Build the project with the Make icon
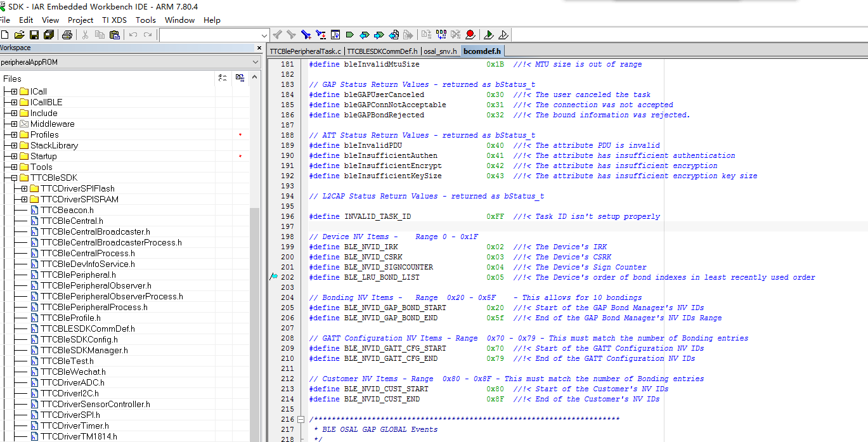 point(441,35)
